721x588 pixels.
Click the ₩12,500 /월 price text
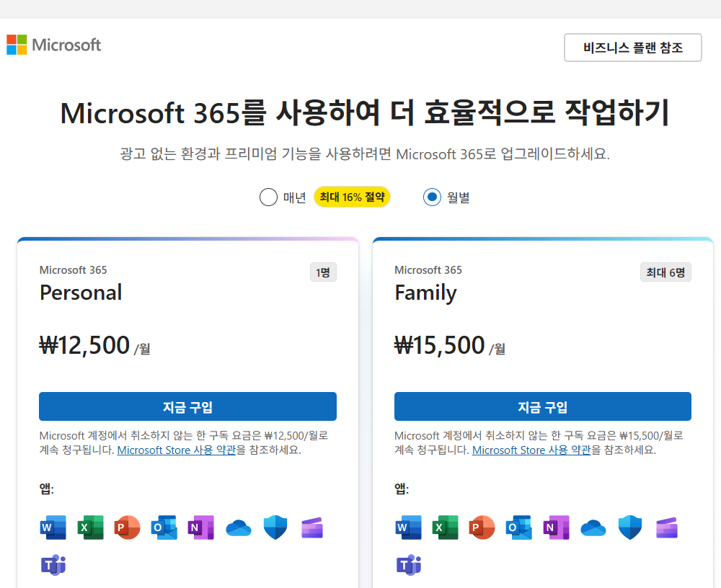click(x=94, y=345)
